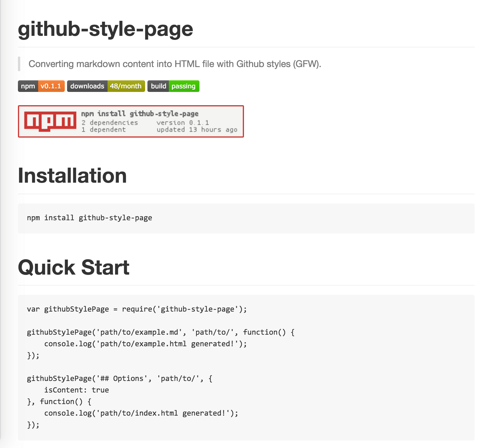Select the console.log 'example.html generated!' line
The image size is (492, 448).
pos(146,344)
